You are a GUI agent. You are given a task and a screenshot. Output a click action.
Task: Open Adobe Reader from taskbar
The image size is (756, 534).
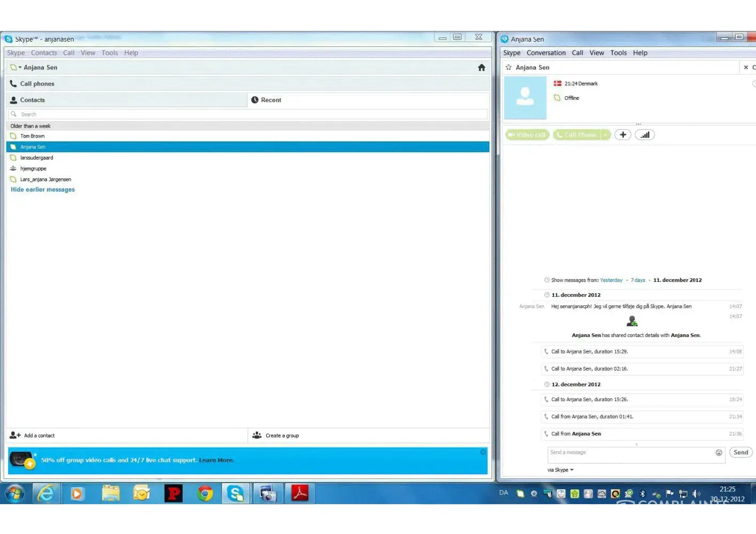tap(300, 493)
